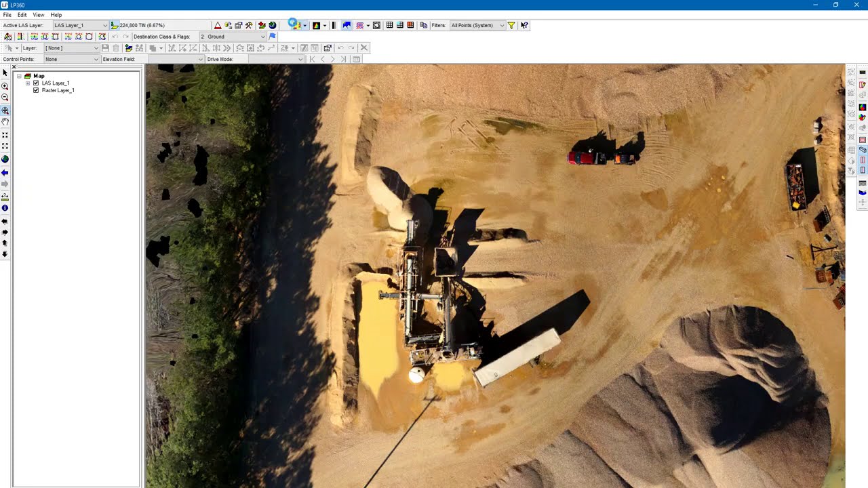Pan map left with black arrow

pos(5,222)
